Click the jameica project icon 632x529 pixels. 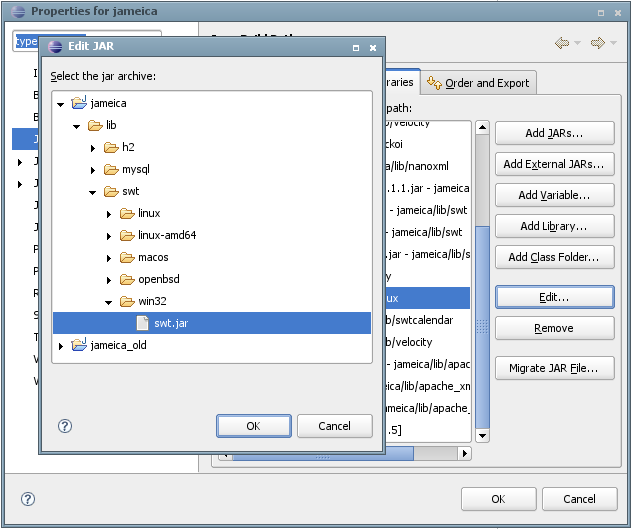pos(79,102)
